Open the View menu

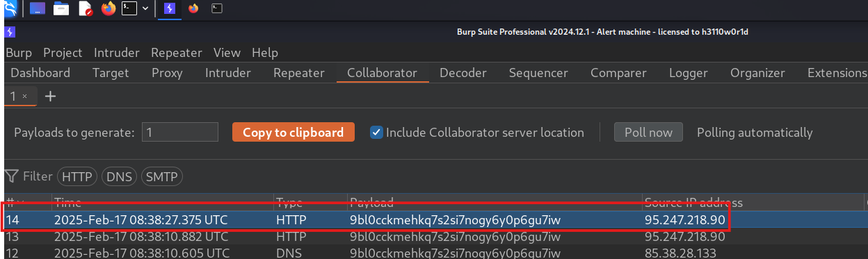[x=227, y=53]
